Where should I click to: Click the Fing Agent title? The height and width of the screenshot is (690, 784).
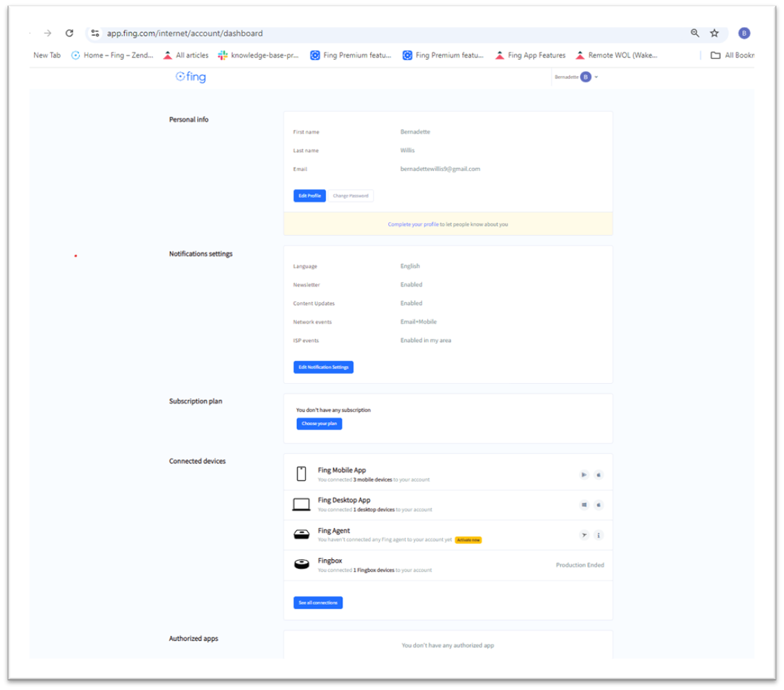click(334, 531)
